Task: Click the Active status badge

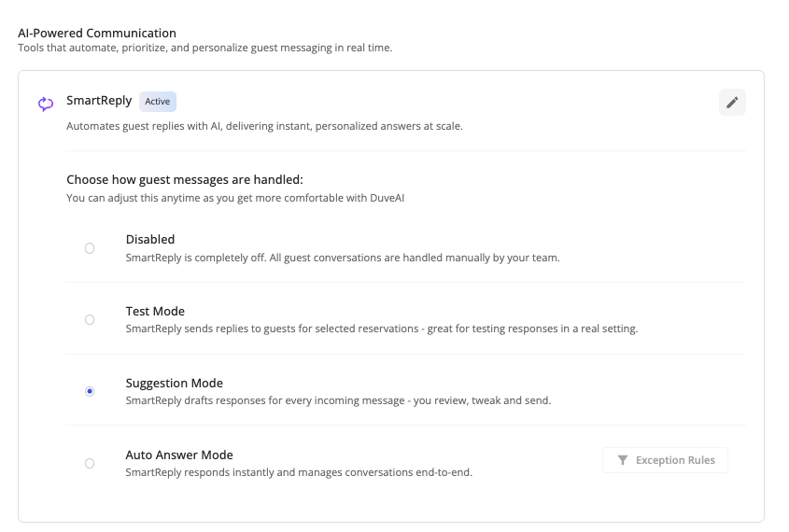Action: tap(158, 102)
